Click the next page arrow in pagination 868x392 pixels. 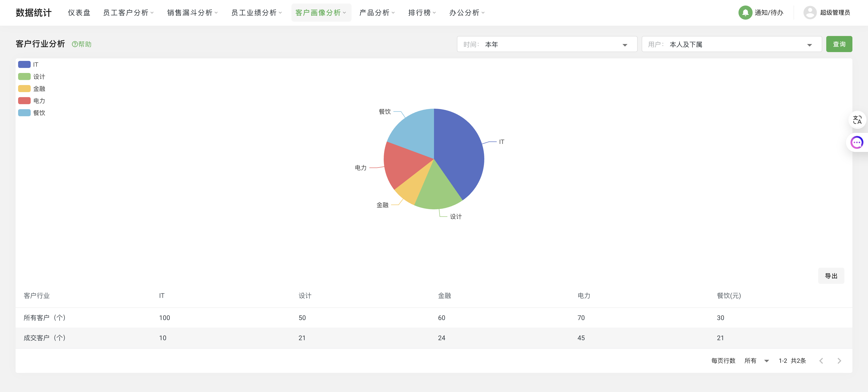[839, 361]
